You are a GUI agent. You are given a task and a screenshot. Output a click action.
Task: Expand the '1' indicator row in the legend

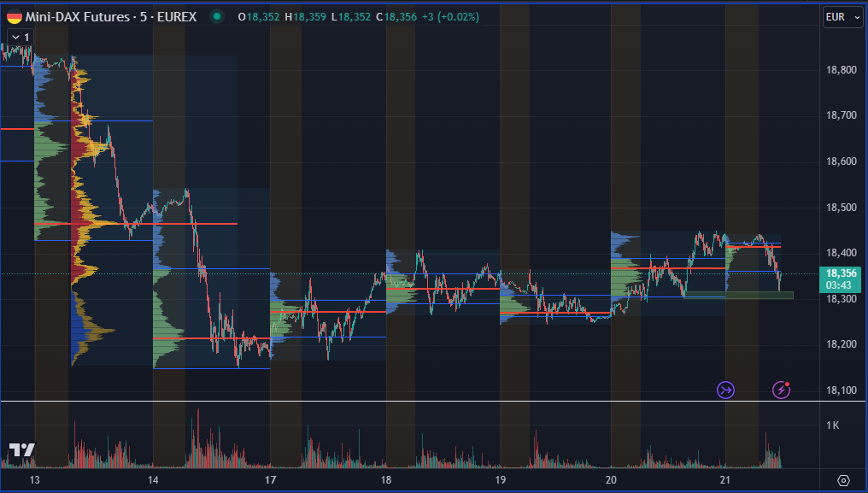(x=26, y=38)
